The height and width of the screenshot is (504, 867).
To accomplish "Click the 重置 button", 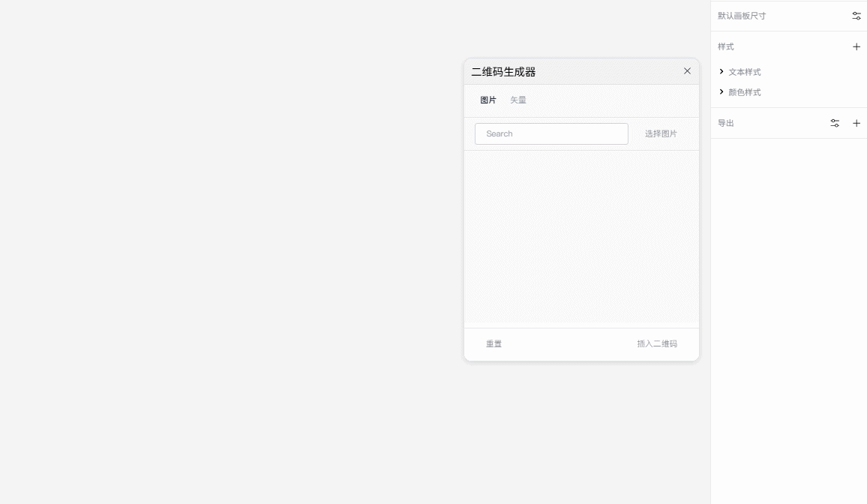I will pyautogui.click(x=493, y=343).
